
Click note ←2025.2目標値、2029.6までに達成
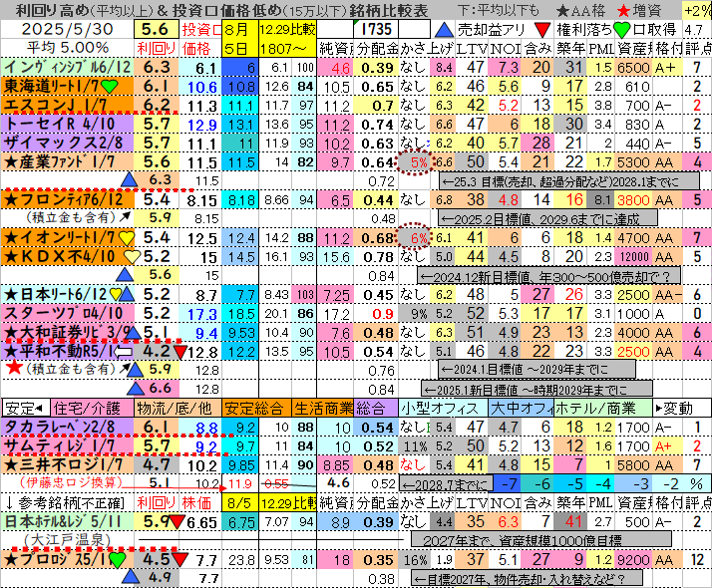pyautogui.click(x=547, y=219)
